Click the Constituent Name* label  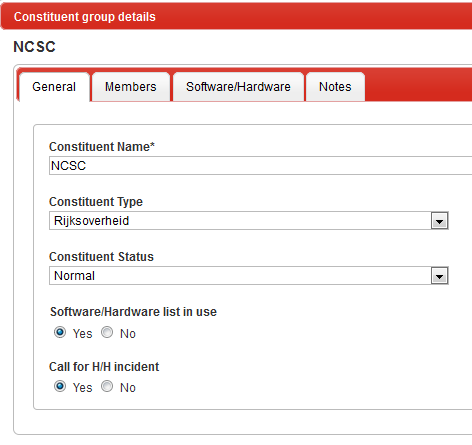[102, 147]
